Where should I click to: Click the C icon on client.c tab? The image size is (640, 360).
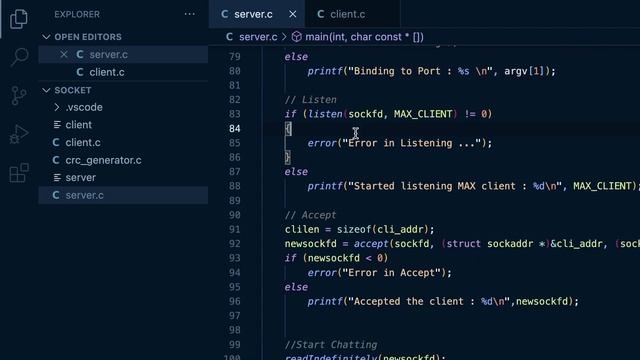click(x=321, y=14)
